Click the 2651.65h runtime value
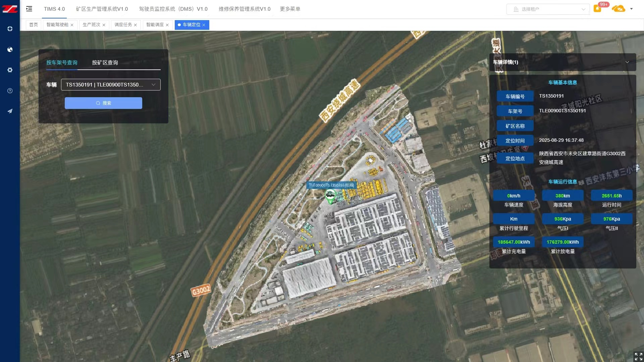 pyautogui.click(x=611, y=196)
